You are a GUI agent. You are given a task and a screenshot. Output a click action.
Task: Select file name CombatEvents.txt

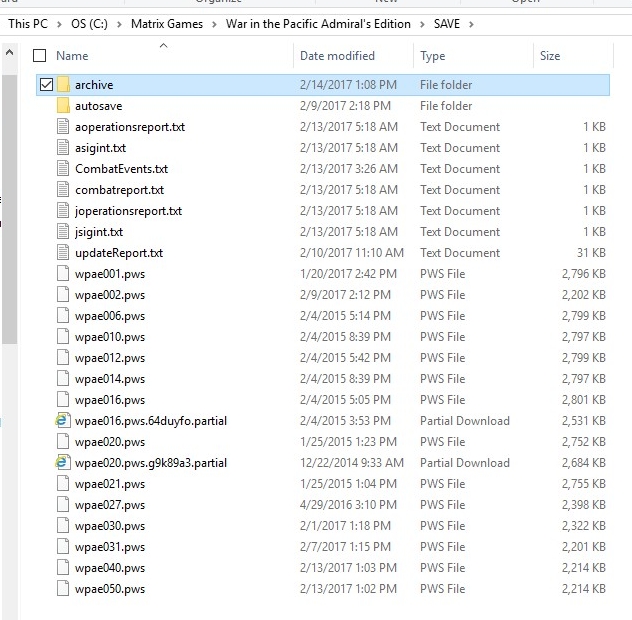tap(121, 169)
